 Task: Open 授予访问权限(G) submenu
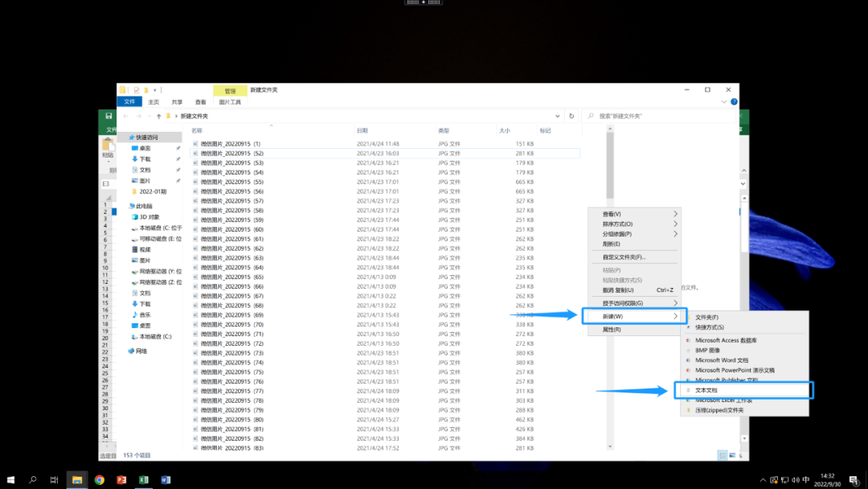[634, 303]
